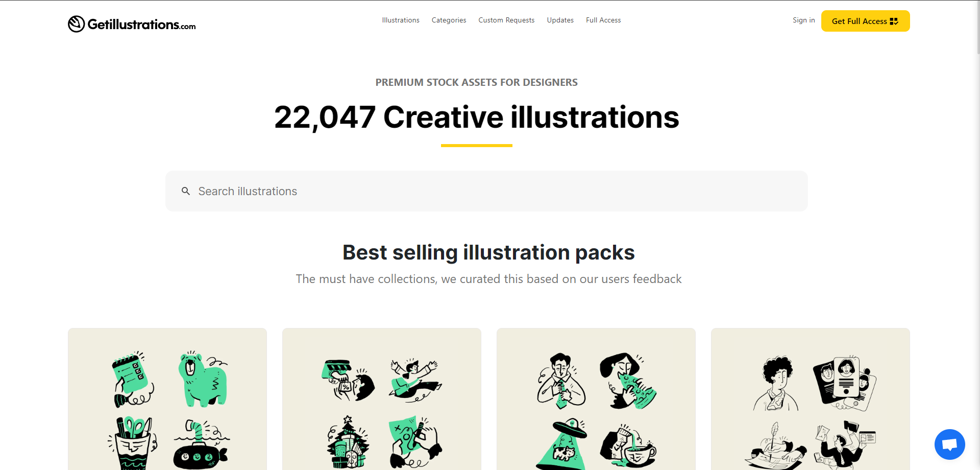Image resolution: width=980 pixels, height=470 pixels.
Task: Click the Full Access nav link
Action: coord(603,20)
